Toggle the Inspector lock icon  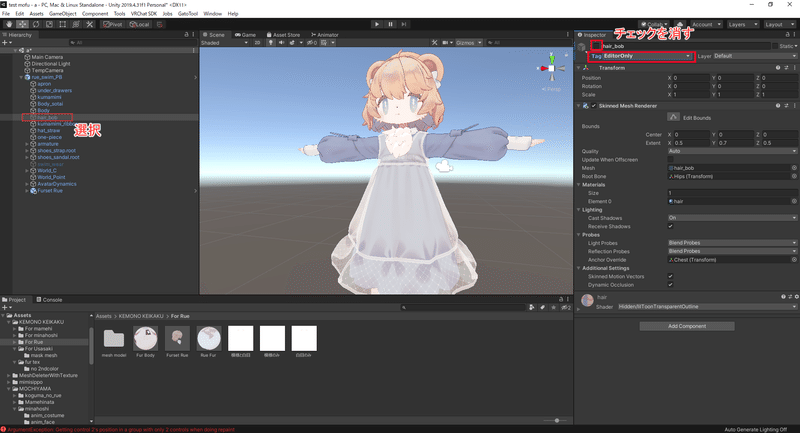[788, 35]
